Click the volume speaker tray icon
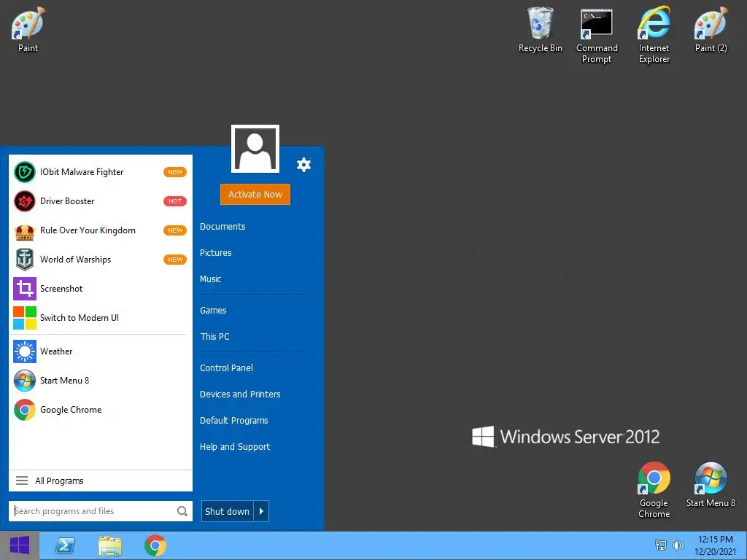The height and width of the screenshot is (560, 747). click(678, 545)
